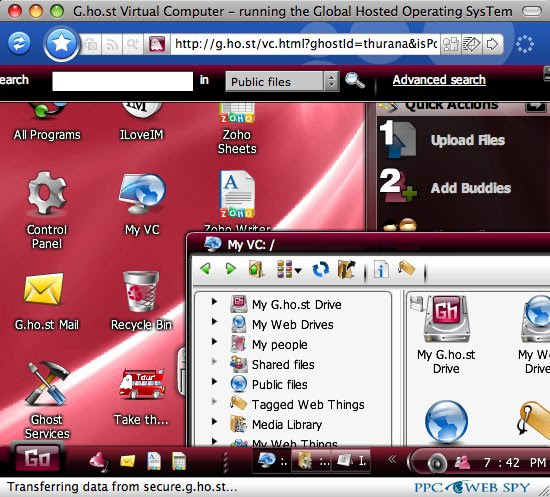The height and width of the screenshot is (497, 550).
Task: Click the ghost site icon beside the URL
Action: tap(156, 44)
